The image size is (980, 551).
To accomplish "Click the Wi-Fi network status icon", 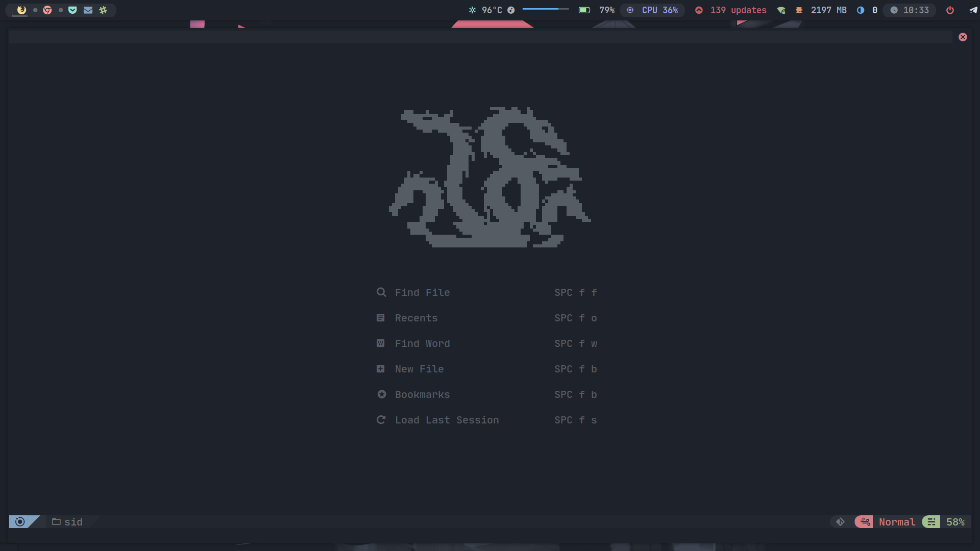I will pos(781,10).
